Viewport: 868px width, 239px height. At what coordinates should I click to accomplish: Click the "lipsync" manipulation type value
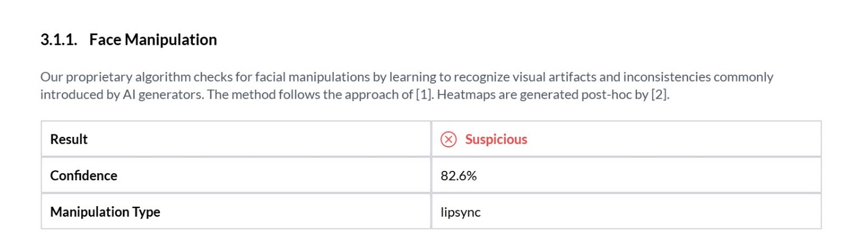point(460,212)
